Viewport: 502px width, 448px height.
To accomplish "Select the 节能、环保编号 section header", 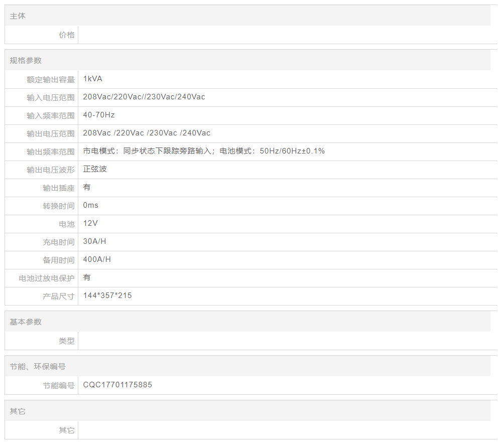I will pos(38,367).
